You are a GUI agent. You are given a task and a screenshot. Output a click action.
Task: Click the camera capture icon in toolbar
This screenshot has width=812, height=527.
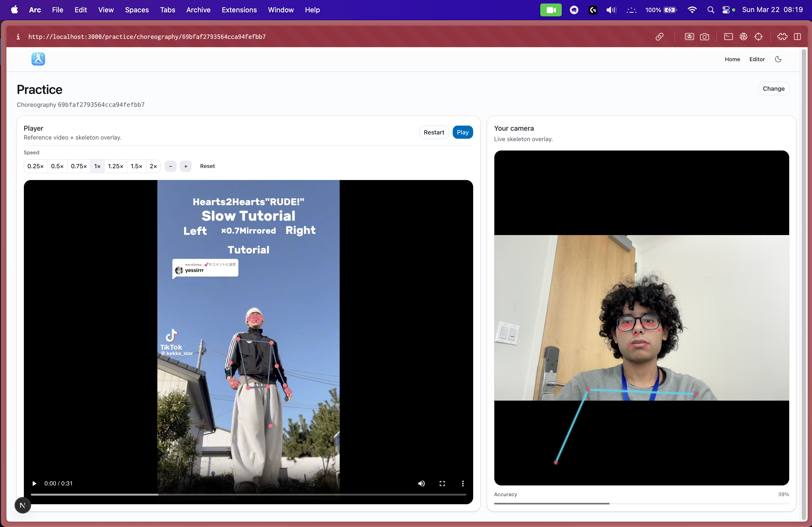[704, 37]
